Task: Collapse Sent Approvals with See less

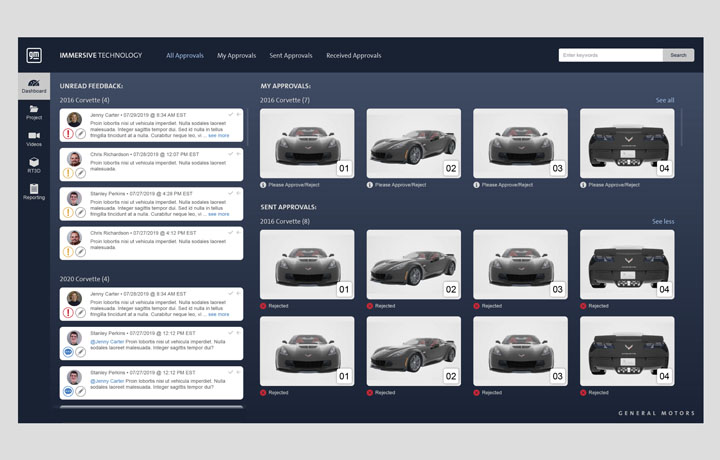Action: (x=663, y=221)
